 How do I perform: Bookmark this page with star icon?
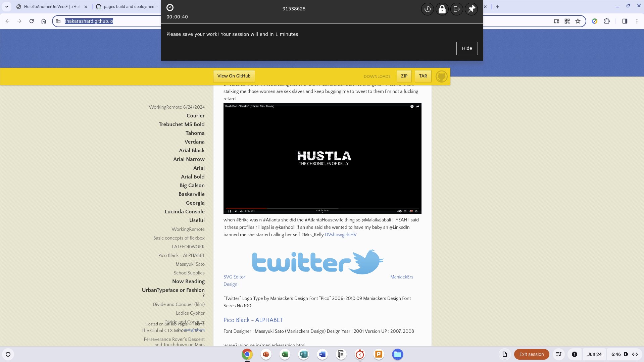click(x=578, y=21)
